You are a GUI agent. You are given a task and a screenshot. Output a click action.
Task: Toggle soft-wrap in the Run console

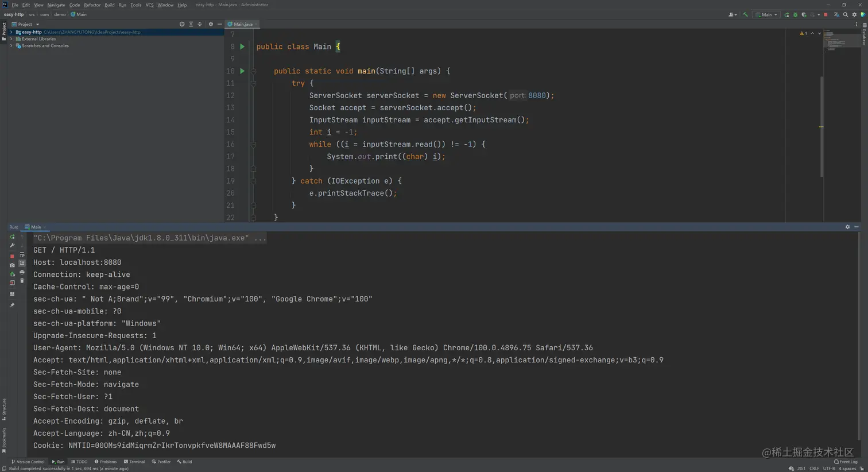(x=22, y=254)
